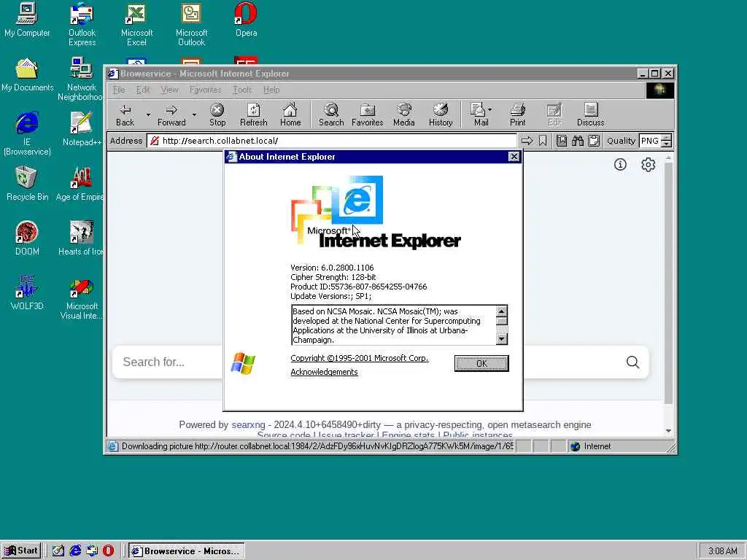Decrease Quality with the spinner down arrow
This screenshot has width=747, height=560.
[667, 144]
